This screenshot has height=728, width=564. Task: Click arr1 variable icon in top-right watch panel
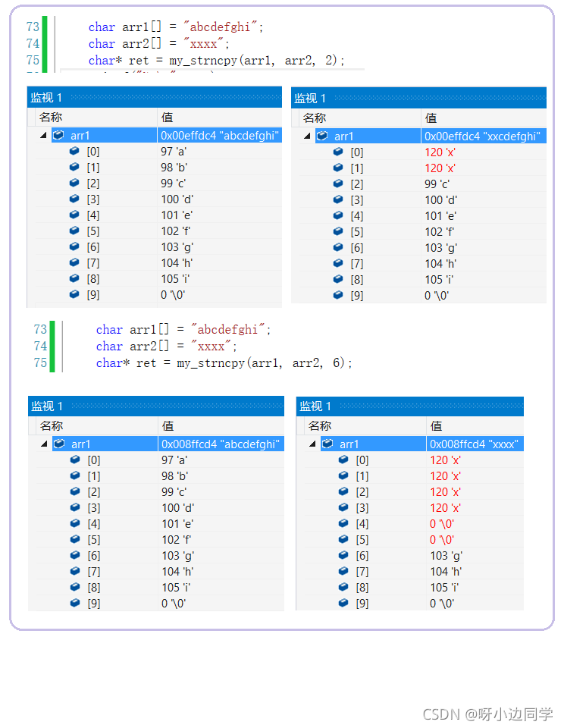(322, 136)
